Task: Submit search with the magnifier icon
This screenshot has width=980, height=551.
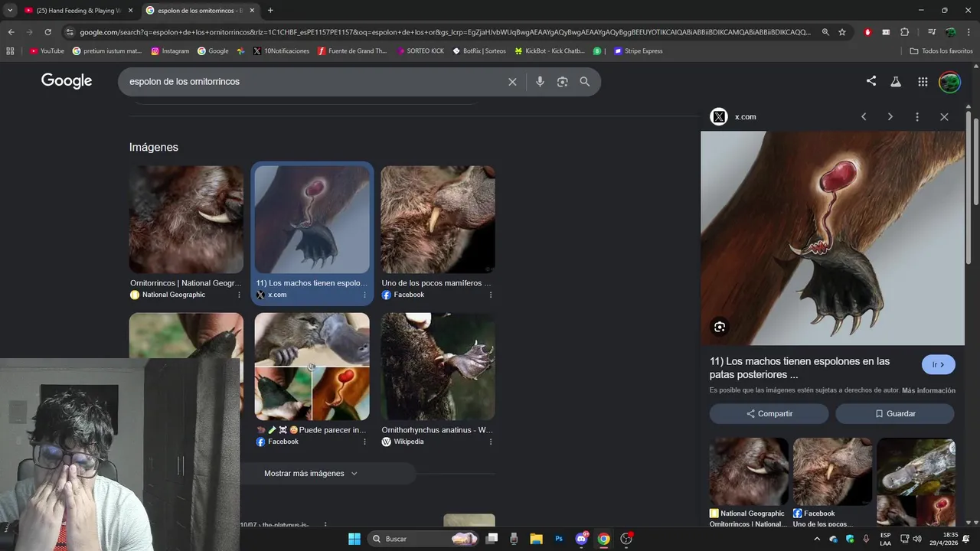Action: (585, 82)
